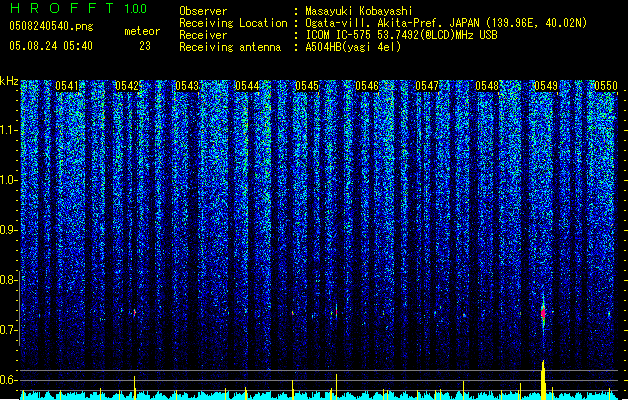Viewport: 629px width, 400px height.
Task: Select the 0542 time marker
Action: (127, 86)
